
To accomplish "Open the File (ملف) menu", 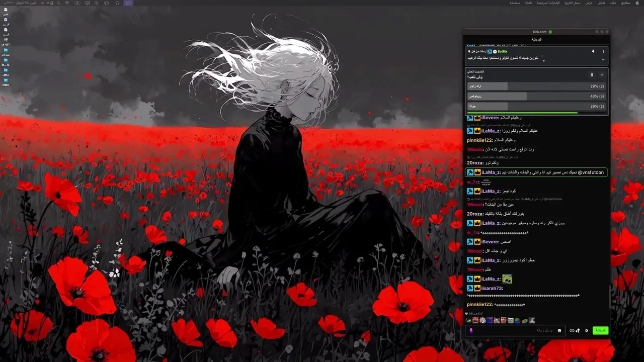I will [613, 3].
